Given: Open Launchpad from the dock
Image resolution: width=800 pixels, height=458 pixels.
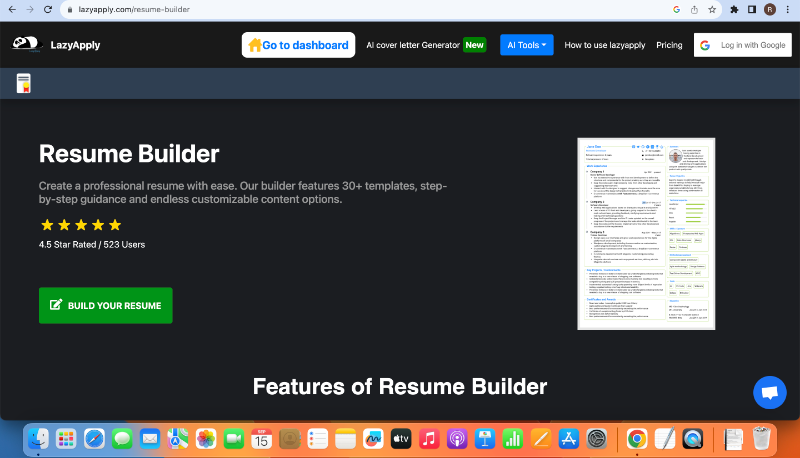Looking at the screenshot, I should pos(66,439).
